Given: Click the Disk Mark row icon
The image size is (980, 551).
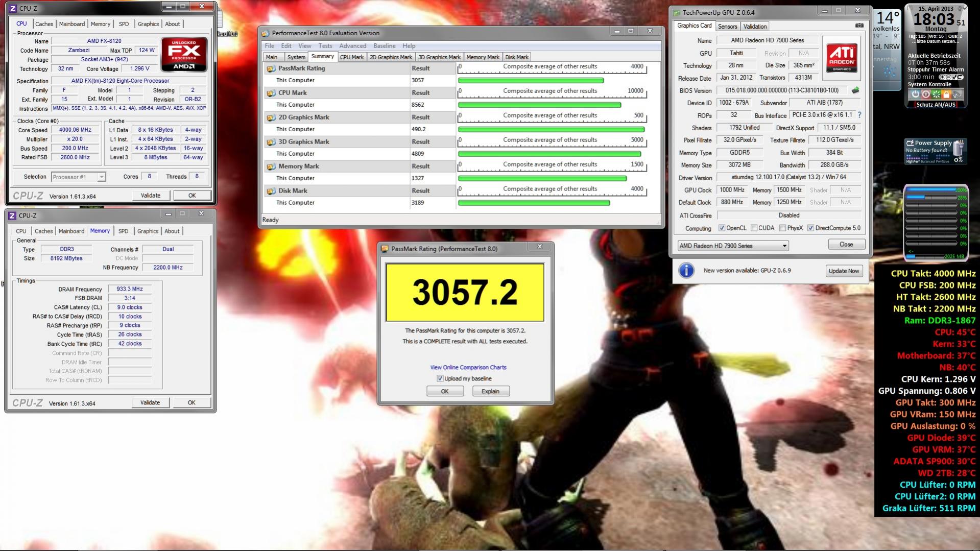Looking at the screenshot, I should 271,190.
